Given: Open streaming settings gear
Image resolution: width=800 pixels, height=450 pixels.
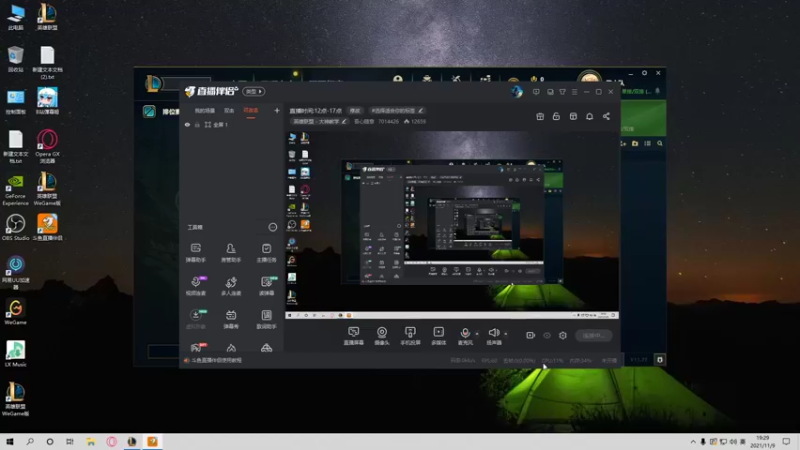Looking at the screenshot, I should pyautogui.click(x=563, y=335).
